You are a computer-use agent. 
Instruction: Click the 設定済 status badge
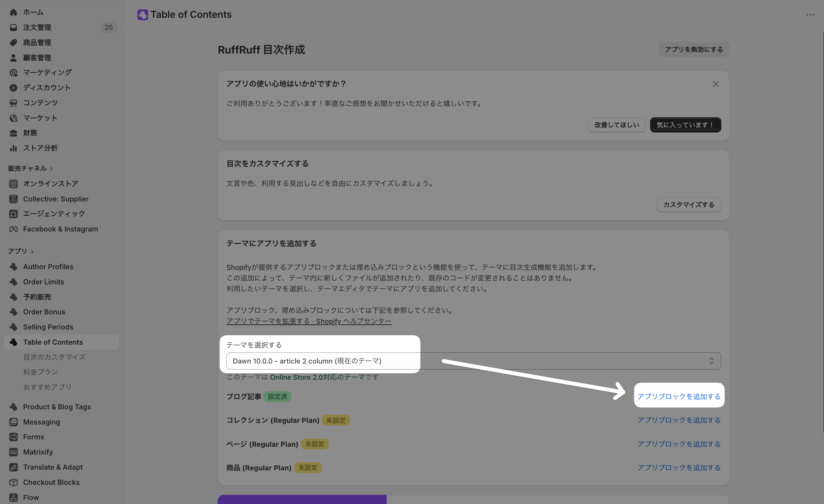(278, 397)
